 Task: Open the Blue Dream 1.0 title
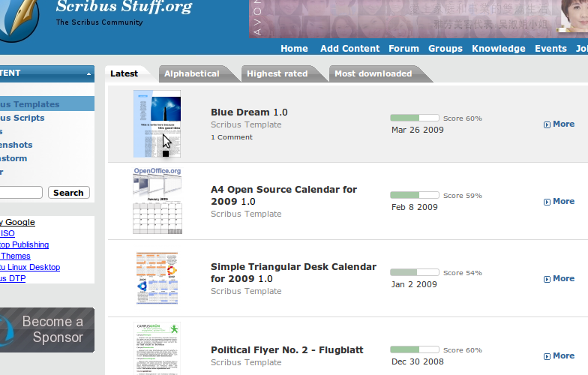pyautogui.click(x=249, y=112)
